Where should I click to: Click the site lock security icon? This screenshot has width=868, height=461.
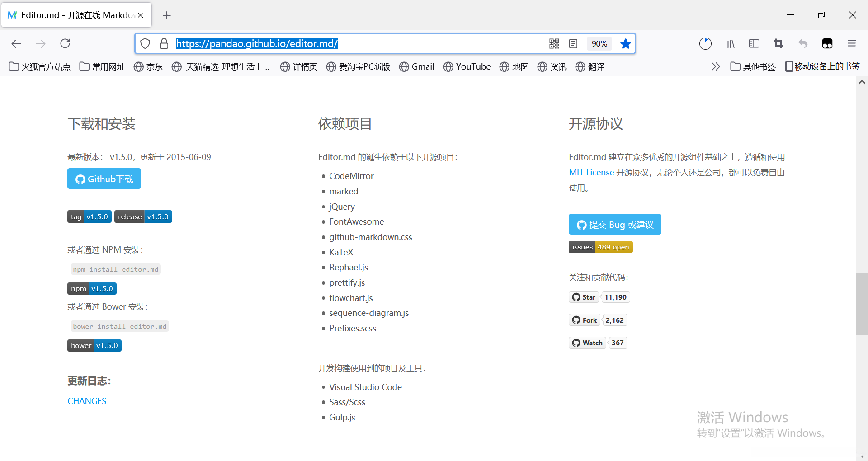[164, 43]
